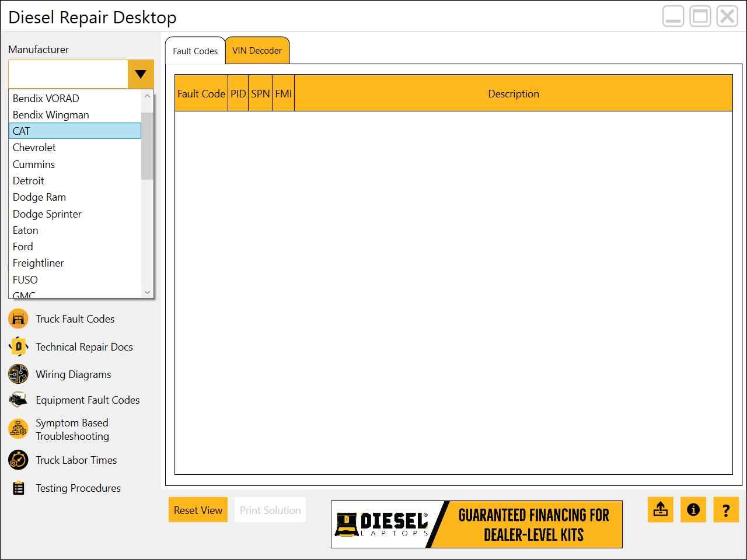Click the list scrollbar down arrow
Viewport: 747px width, 560px height.
pos(147,292)
